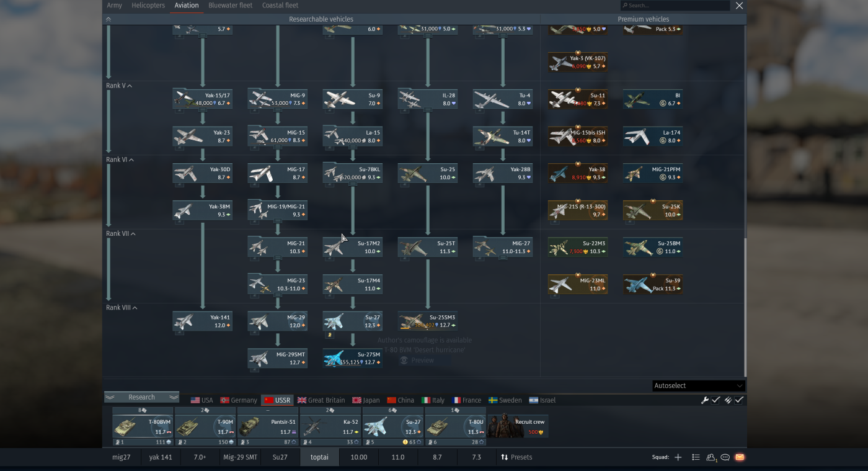868x471 pixels.
Task: Select the Yak-23 fighter card
Action: [x=203, y=137]
